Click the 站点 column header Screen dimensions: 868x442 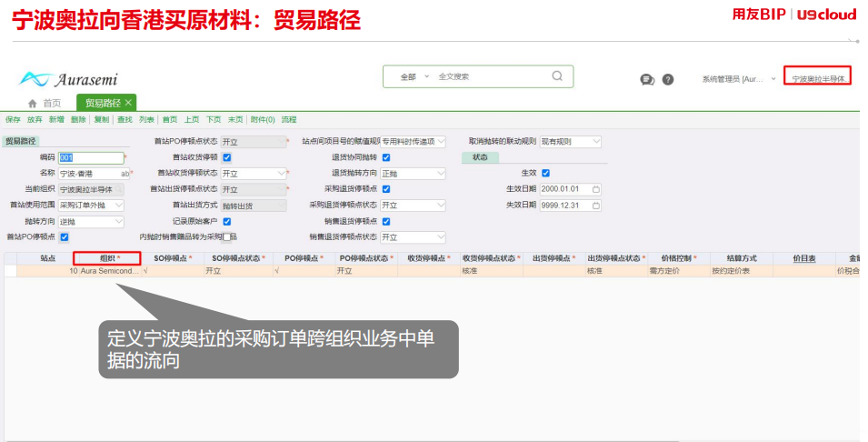click(x=48, y=258)
